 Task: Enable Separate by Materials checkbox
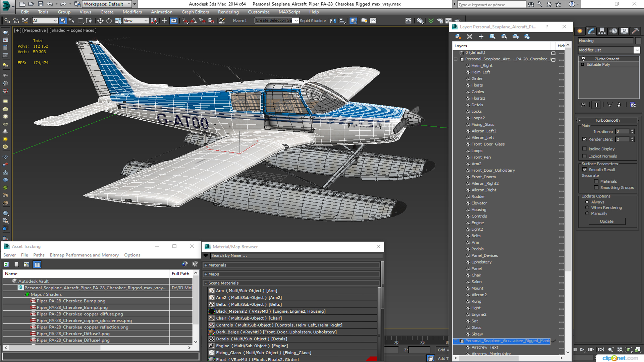(x=596, y=181)
